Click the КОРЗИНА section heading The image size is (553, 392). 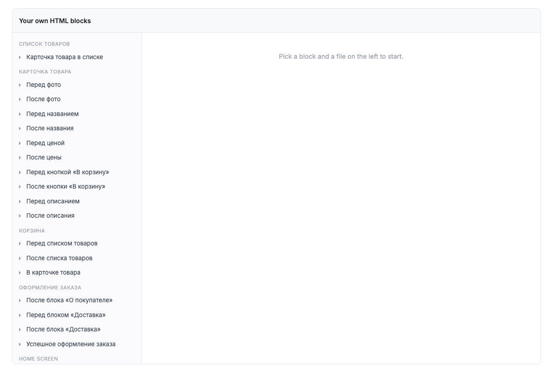[x=32, y=231]
